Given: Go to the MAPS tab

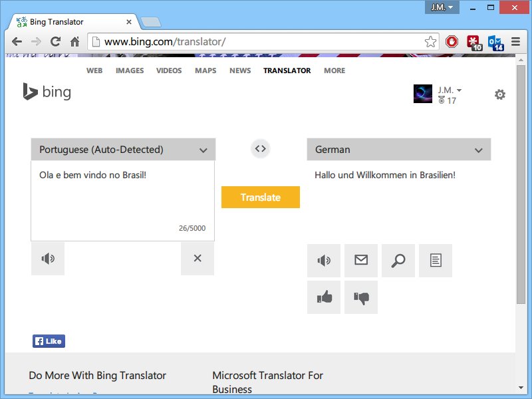Looking at the screenshot, I should tap(205, 70).
